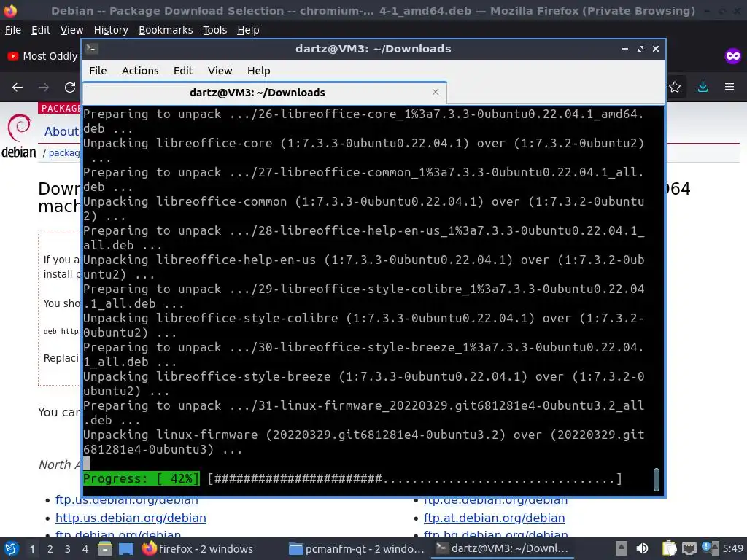The width and height of the screenshot is (747, 560).
Task: Click the show desktop icon in panel
Action: 125,548
